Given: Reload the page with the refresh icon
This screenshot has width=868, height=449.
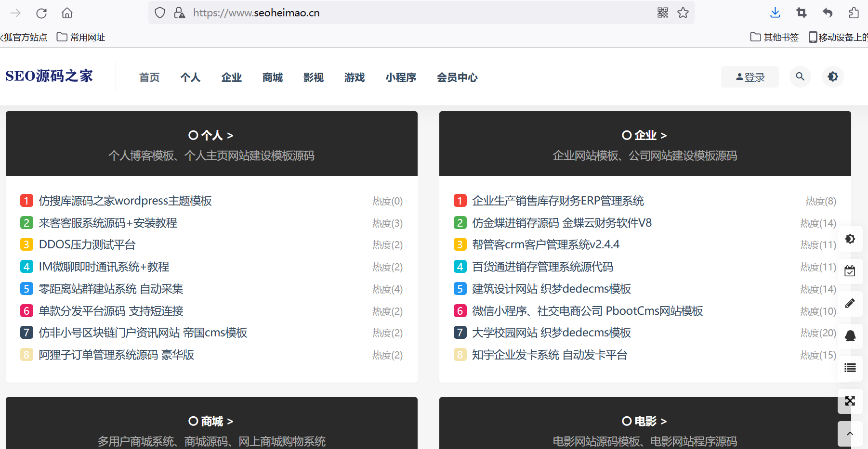Looking at the screenshot, I should (41, 13).
